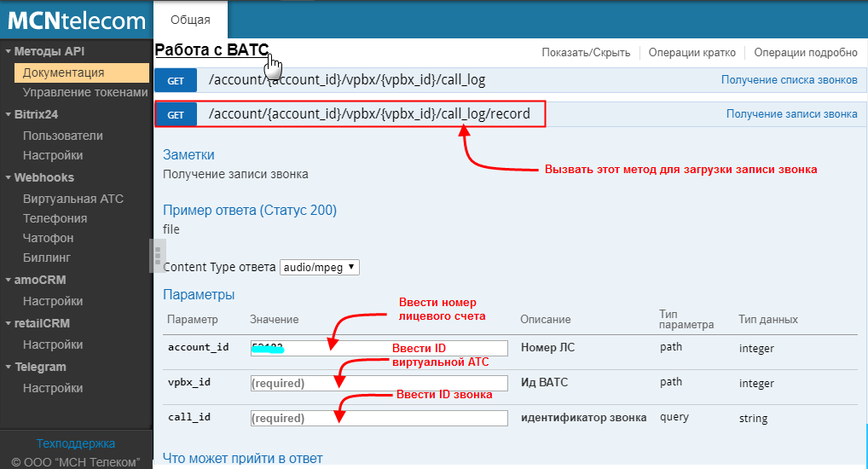Open Биллинг under Webhooks
This screenshot has width=868, height=469.
47,258
